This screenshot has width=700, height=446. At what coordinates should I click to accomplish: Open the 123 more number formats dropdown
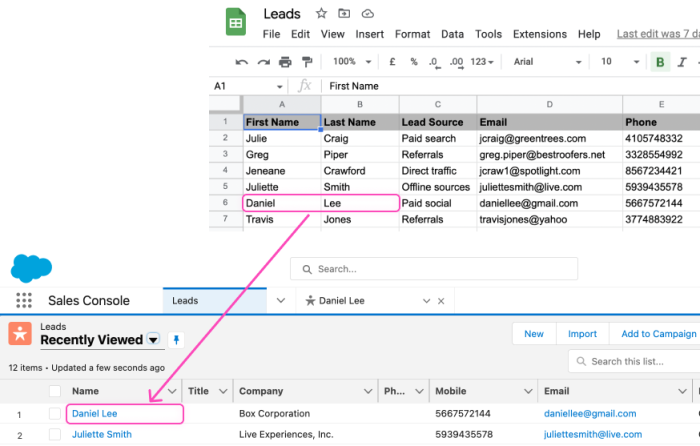pos(482,62)
